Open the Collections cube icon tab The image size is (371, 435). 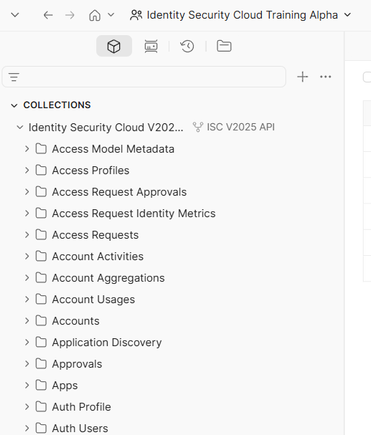pos(114,46)
